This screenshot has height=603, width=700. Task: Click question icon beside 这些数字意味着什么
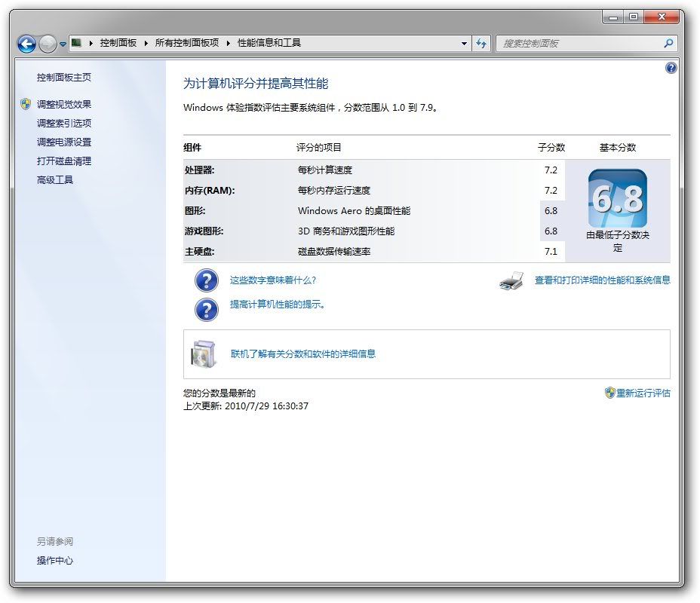pyautogui.click(x=206, y=280)
